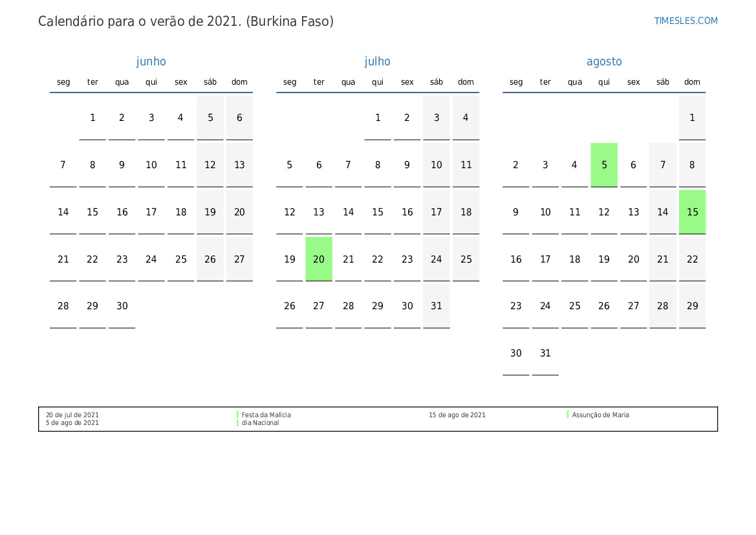The width and height of the screenshot is (756, 535).
Task: Click the Festa da Malícia legend entry
Action: tap(266, 415)
